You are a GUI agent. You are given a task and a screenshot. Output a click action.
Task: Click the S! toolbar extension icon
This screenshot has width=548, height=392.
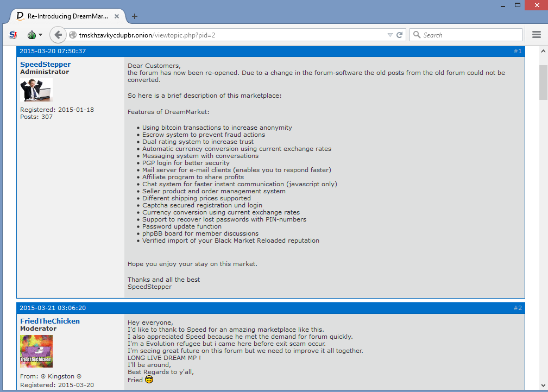pyautogui.click(x=13, y=35)
